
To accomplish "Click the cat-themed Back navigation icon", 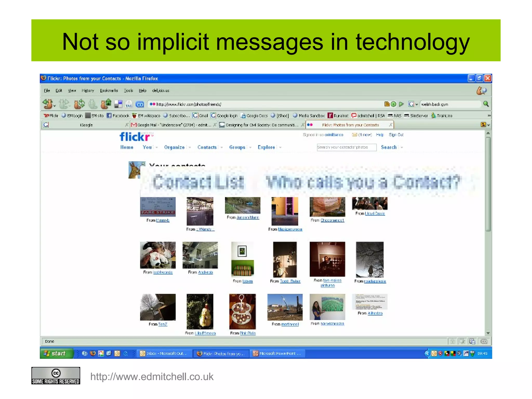I will click(48, 104).
